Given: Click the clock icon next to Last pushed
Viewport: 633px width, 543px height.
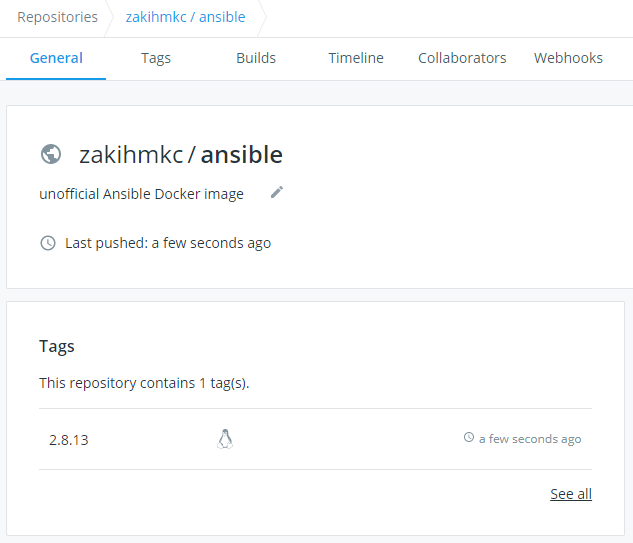Looking at the screenshot, I should 48,243.
